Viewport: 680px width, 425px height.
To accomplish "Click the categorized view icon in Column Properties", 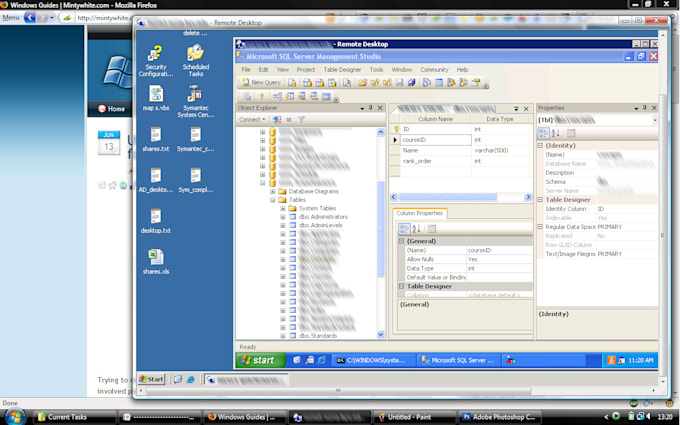I will coord(403,228).
